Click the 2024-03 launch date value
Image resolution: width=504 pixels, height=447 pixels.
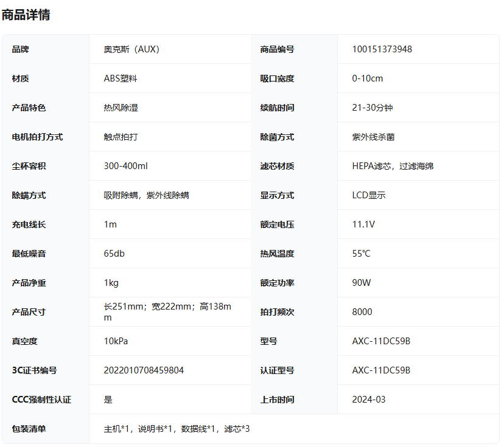point(368,400)
